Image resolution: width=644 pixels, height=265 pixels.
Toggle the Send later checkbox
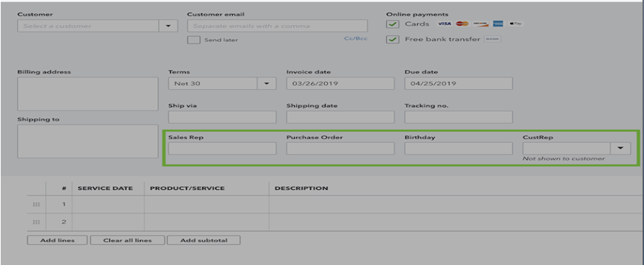click(194, 40)
